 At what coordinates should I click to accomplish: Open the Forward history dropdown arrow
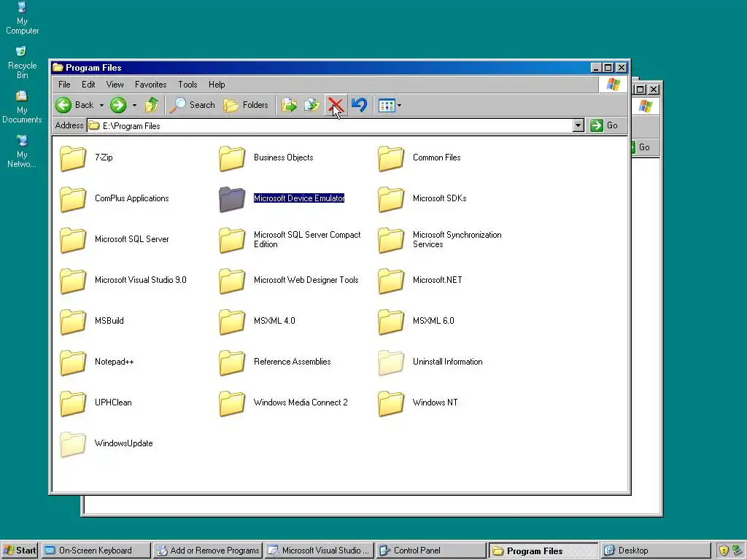point(134,105)
